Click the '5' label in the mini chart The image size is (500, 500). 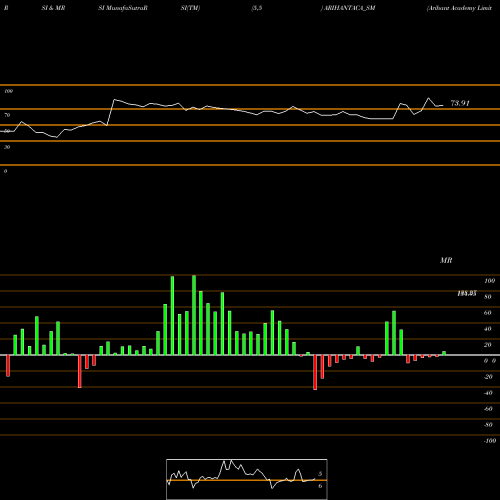[x=320, y=474]
